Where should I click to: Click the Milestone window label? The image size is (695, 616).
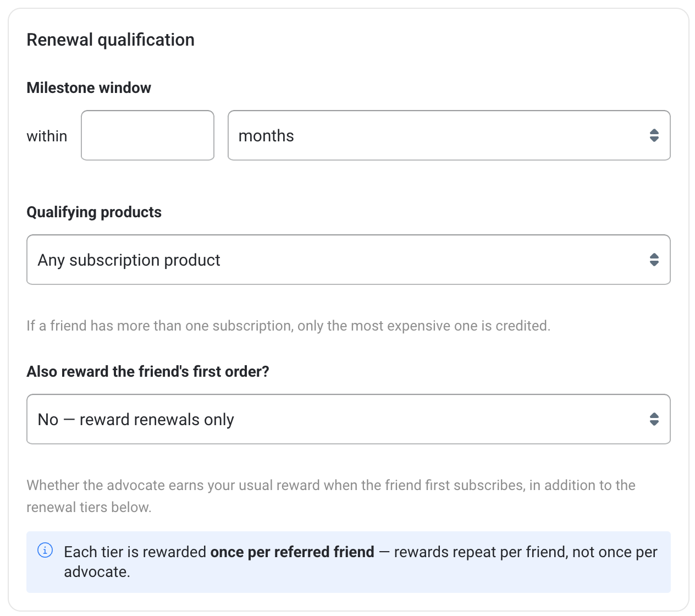(89, 88)
